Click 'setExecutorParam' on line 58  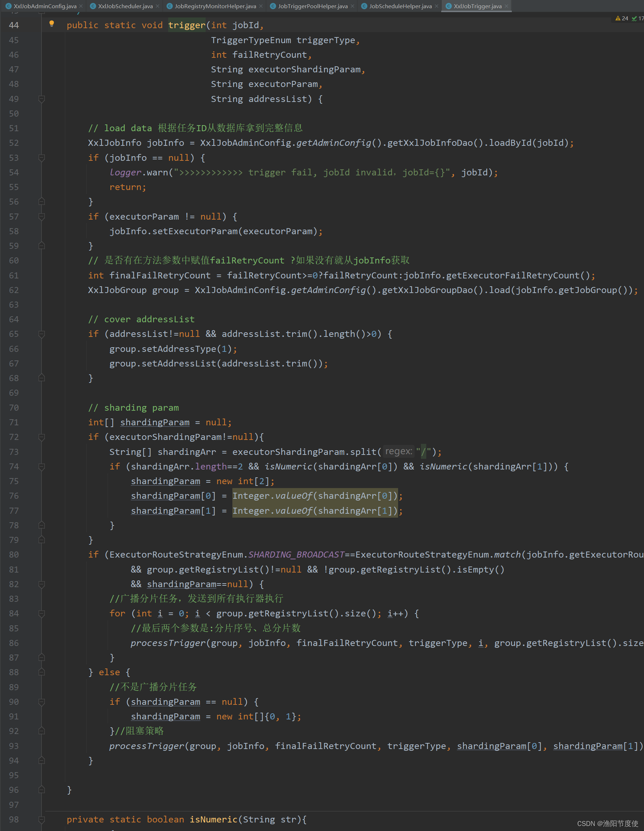pos(195,231)
